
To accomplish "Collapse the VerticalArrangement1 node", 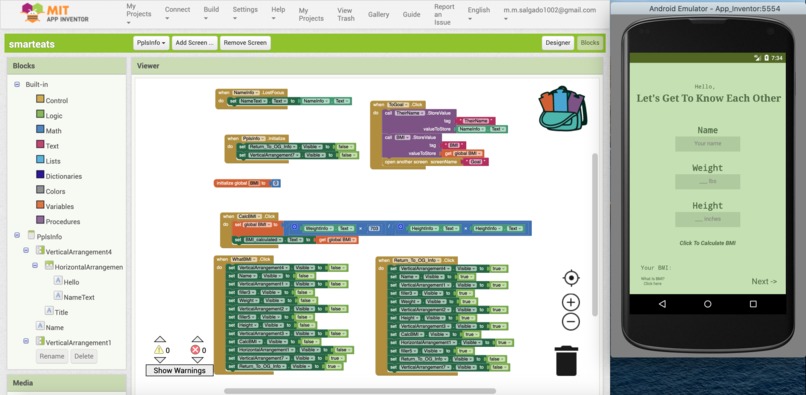I will click(x=26, y=340).
